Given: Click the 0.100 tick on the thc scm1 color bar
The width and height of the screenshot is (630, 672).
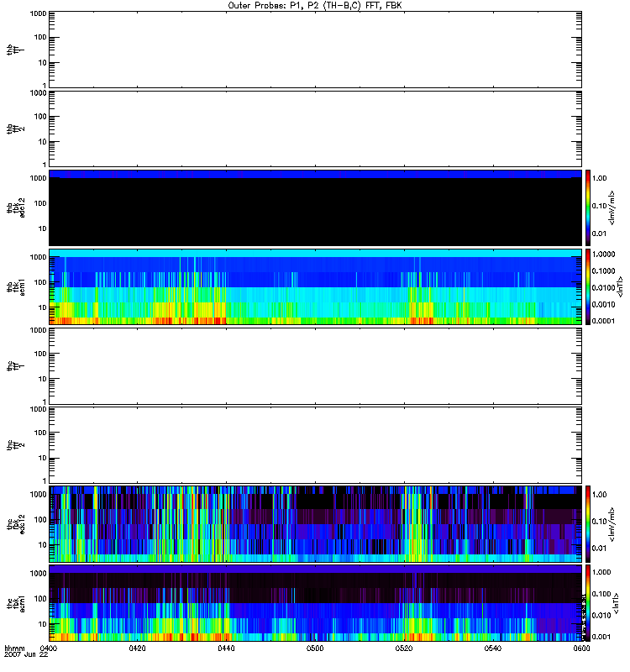Looking at the screenshot, I should point(601,594).
